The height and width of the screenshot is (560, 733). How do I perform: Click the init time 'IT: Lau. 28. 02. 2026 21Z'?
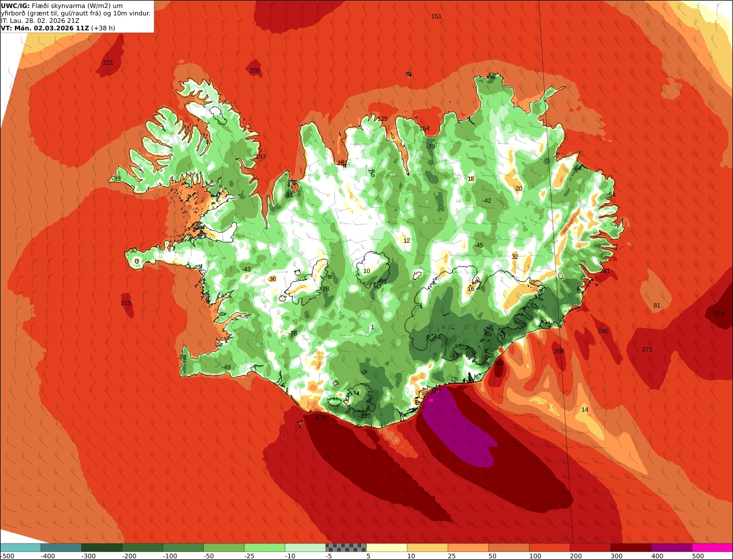point(40,21)
